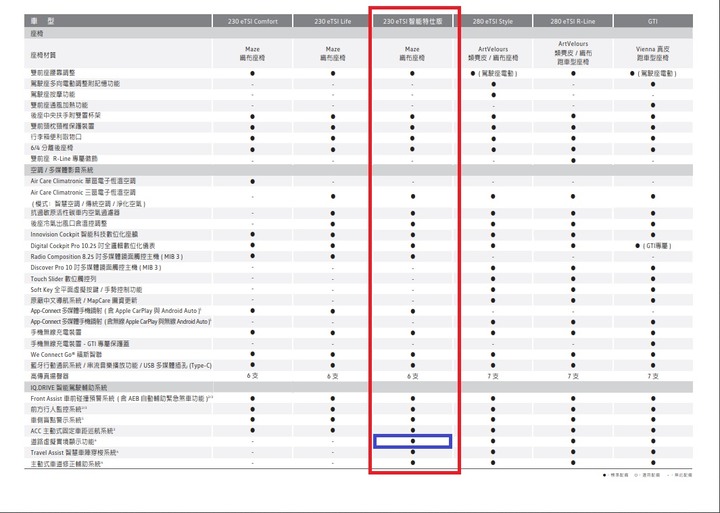720x513 pixels.
Task: Click the '6 支' speaker cell under 230 eTSI Life
Action: point(332,376)
